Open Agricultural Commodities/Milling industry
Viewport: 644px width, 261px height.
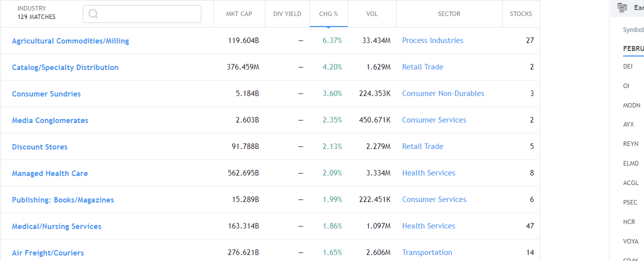[x=70, y=41]
